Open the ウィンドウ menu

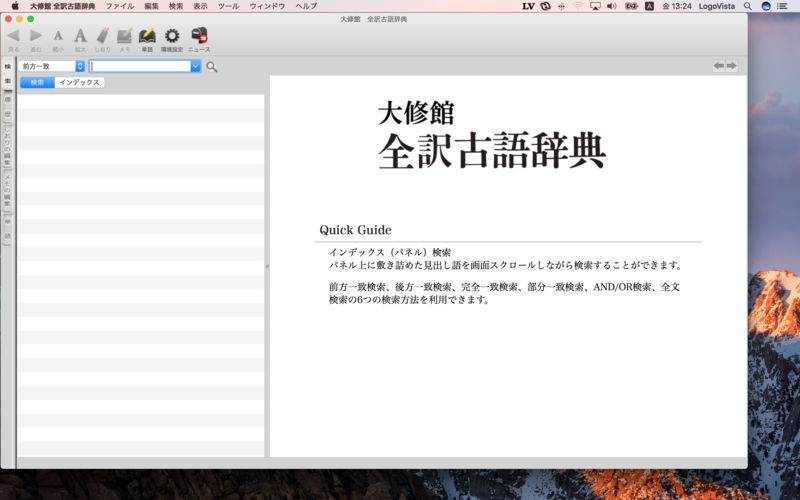267,6
